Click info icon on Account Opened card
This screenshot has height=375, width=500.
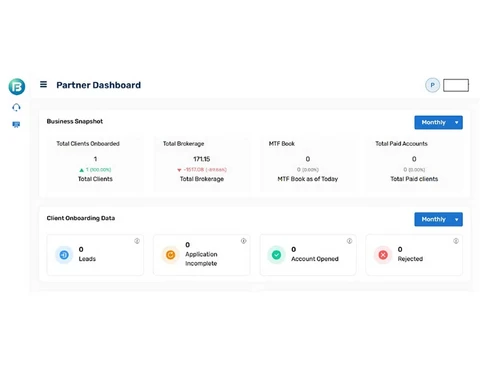click(x=349, y=241)
